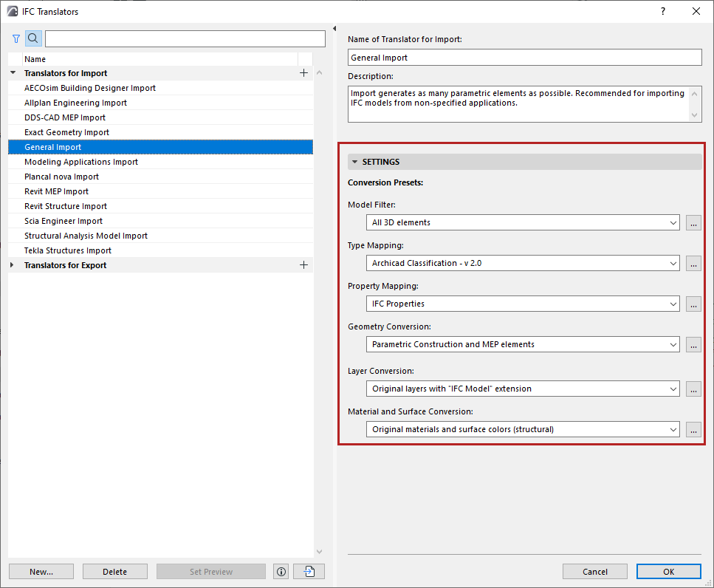714x588 pixels.
Task: Open the help question mark
Action: pyautogui.click(x=663, y=11)
